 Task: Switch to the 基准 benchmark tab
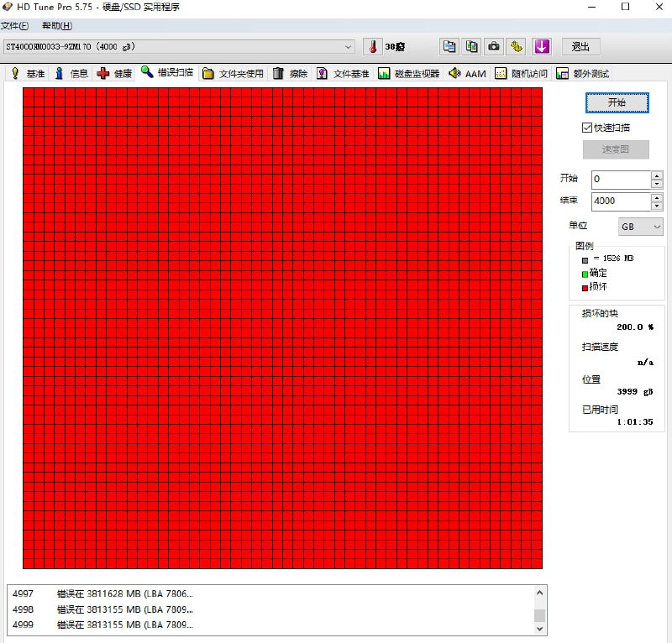(28, 74)
